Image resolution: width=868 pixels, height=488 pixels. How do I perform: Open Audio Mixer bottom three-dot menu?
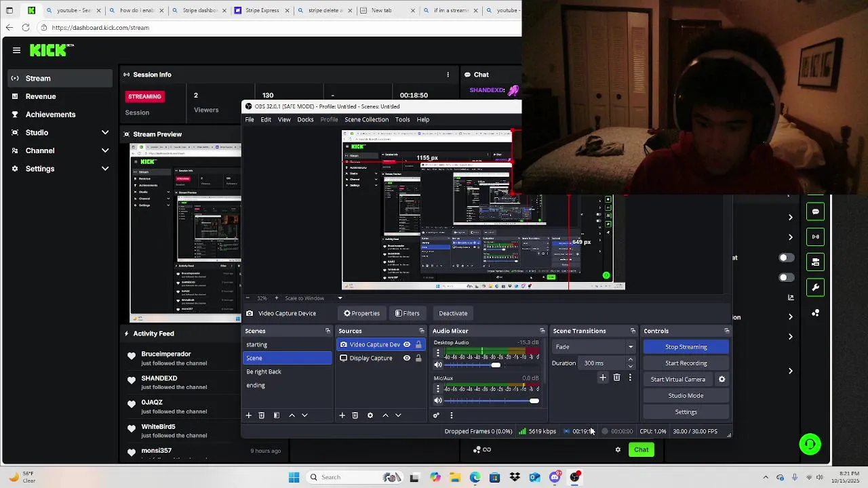click(x=452, y=415)
